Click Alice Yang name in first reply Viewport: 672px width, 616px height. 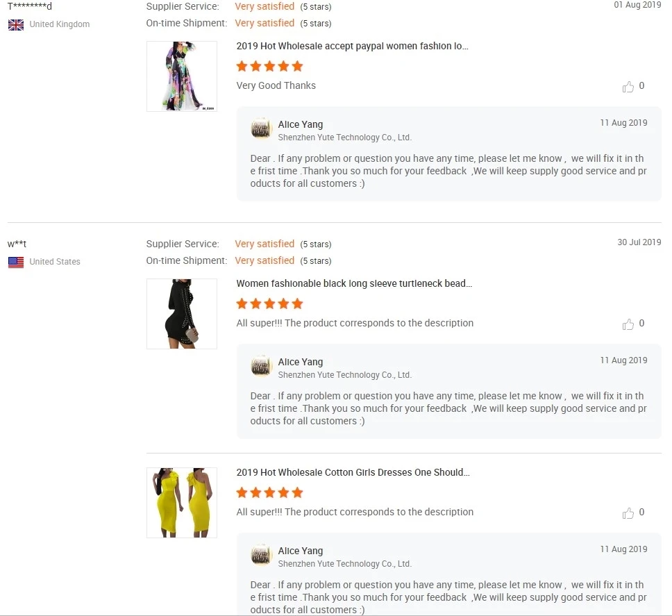click(x=301, y=124)
